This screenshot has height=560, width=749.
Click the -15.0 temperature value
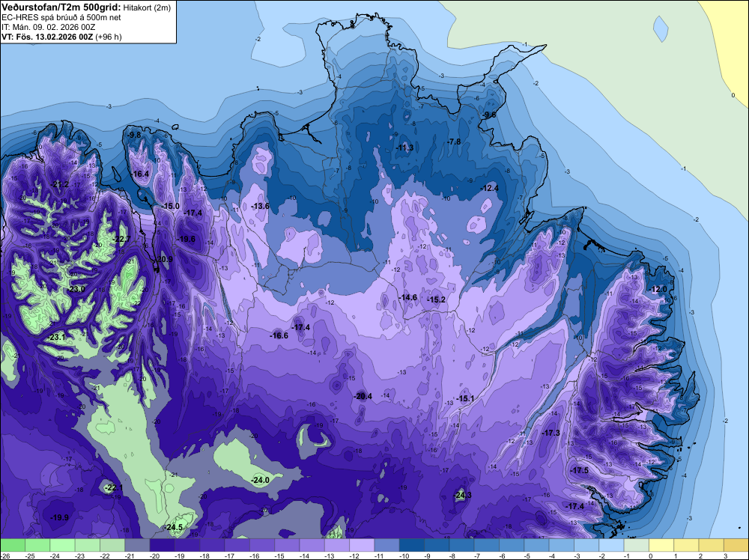click(171, 206)
